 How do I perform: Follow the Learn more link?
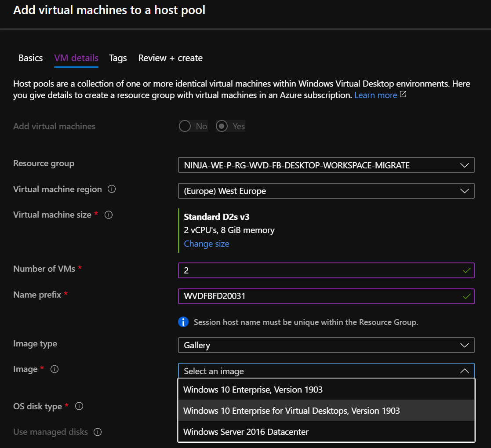(375, 95)
